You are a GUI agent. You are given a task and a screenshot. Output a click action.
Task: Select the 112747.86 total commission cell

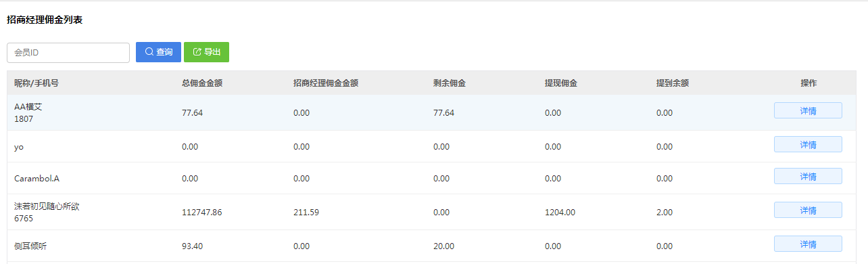[x=202, y=213]
